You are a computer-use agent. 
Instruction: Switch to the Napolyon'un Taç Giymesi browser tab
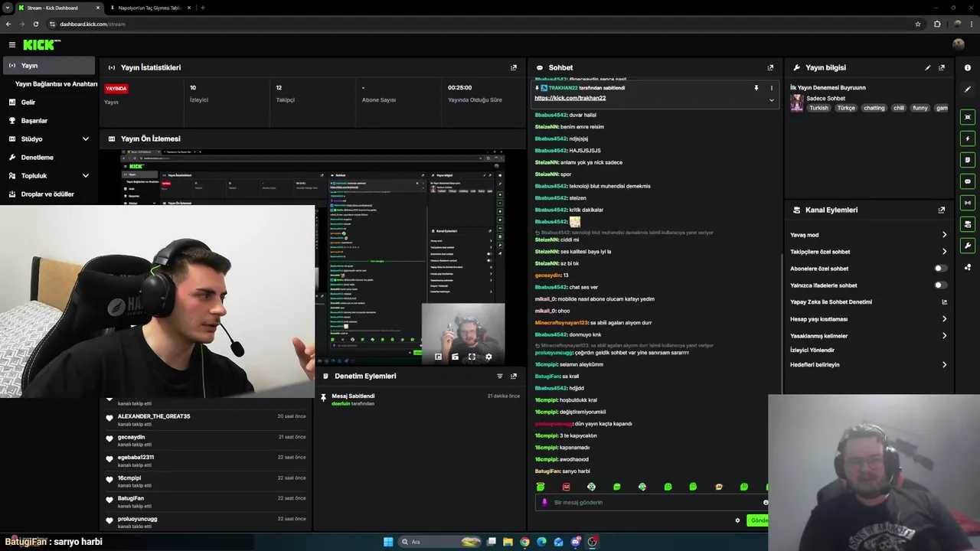(149, 8)
